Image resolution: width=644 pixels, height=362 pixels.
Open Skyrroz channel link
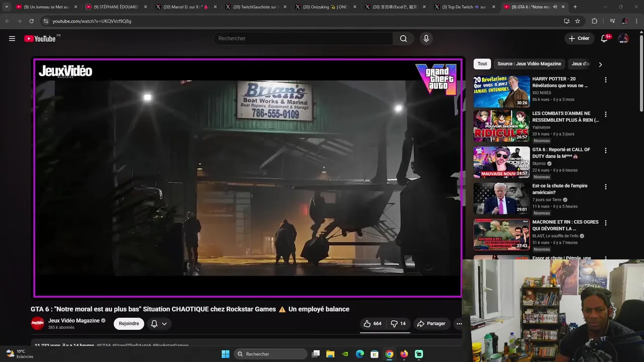tap(539, 163)
